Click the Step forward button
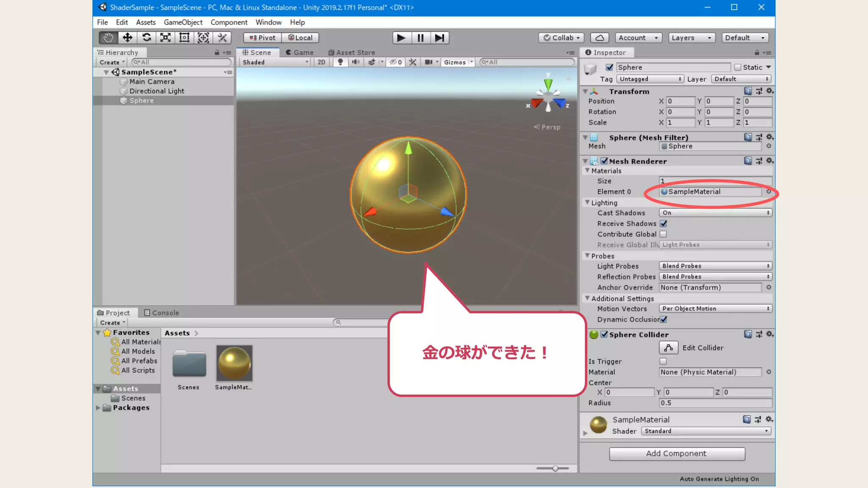 point(440,38)
